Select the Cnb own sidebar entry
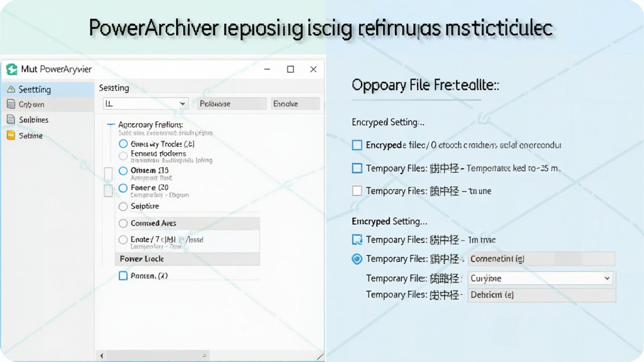644x362 pixels. click(x=48, y=104)
